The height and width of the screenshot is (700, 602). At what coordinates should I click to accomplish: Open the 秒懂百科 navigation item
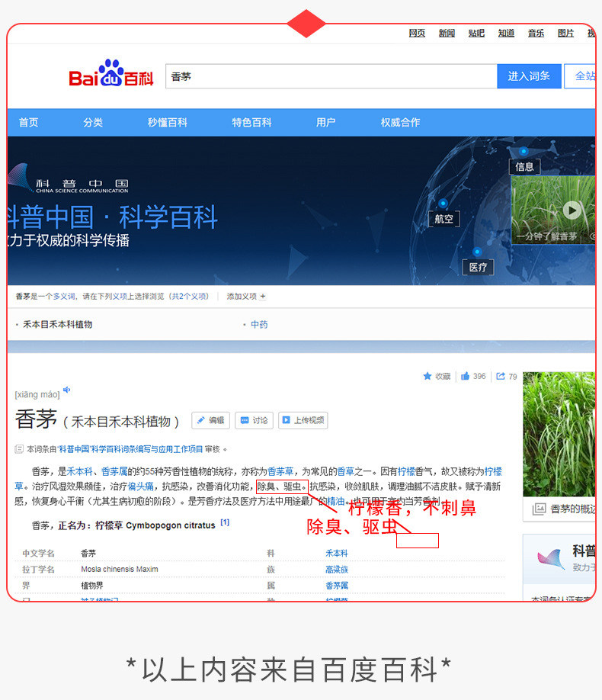coord(168,122)
